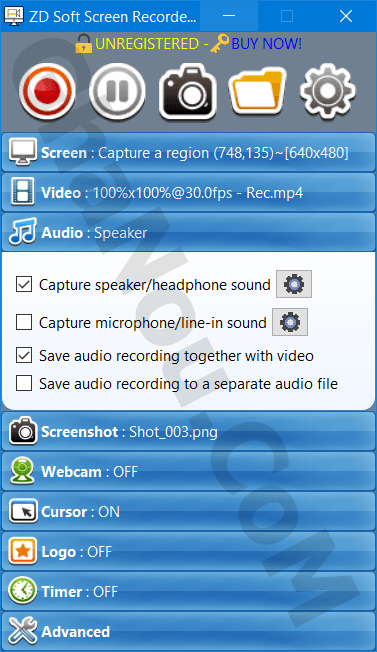Screen dimensions: 377x652
Task: Open settings via the large gear icon
Action: pyautogui.click(x=328, y=91)
